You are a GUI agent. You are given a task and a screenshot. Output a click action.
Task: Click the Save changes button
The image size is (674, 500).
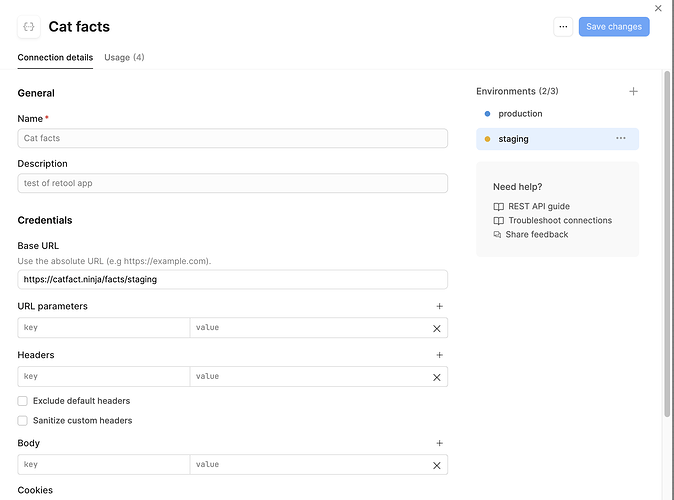614,27
